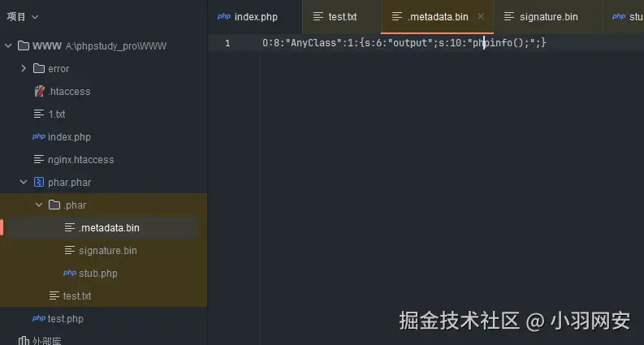Open .htaccess from the project tree
644x345 pixels.
pyautogui.click(x=69, y=91)
